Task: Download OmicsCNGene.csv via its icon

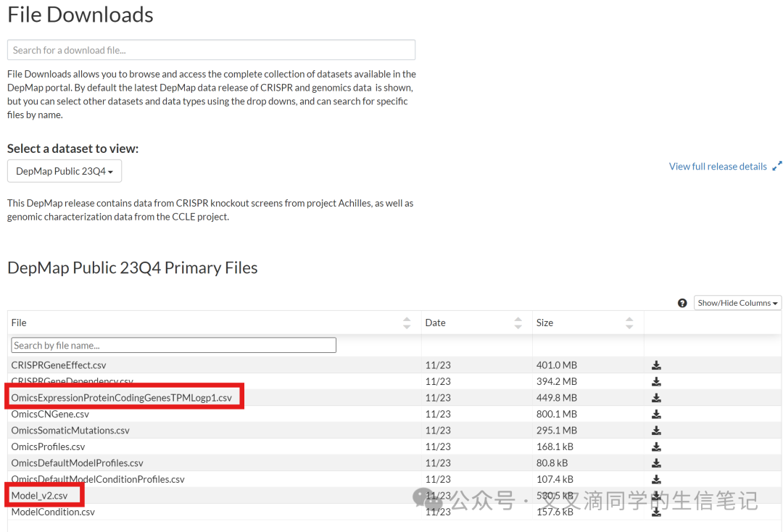Action: click(x=656, y=415)
